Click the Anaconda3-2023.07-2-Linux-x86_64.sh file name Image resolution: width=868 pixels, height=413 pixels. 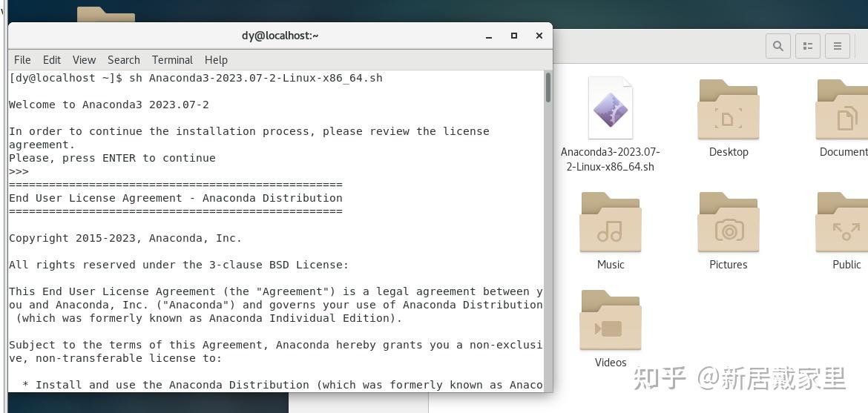click(x=610, y=159)
